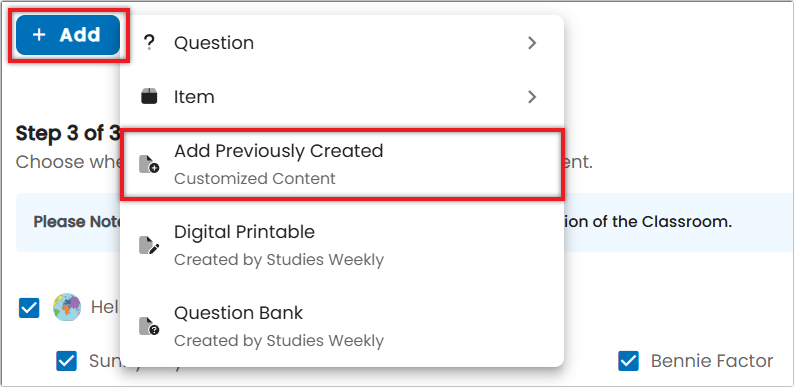Click the file-question icon for Question Bank
The width and height of the screenshot is (795, 388).
(149, 326)
